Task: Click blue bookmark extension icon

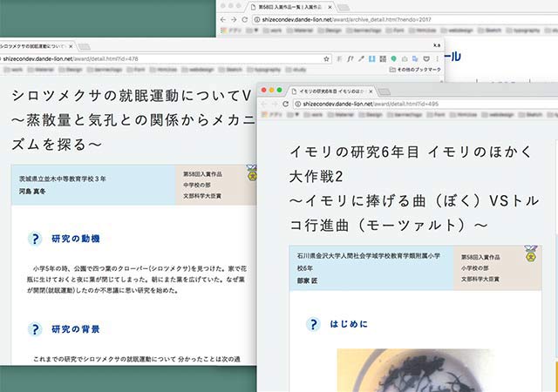Action: tap(372, 58)
